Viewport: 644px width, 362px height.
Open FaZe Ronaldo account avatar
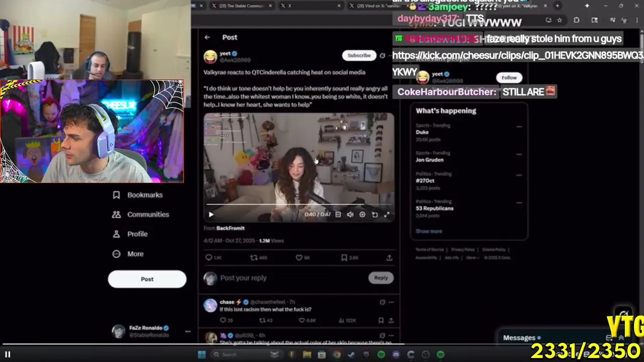119,331
